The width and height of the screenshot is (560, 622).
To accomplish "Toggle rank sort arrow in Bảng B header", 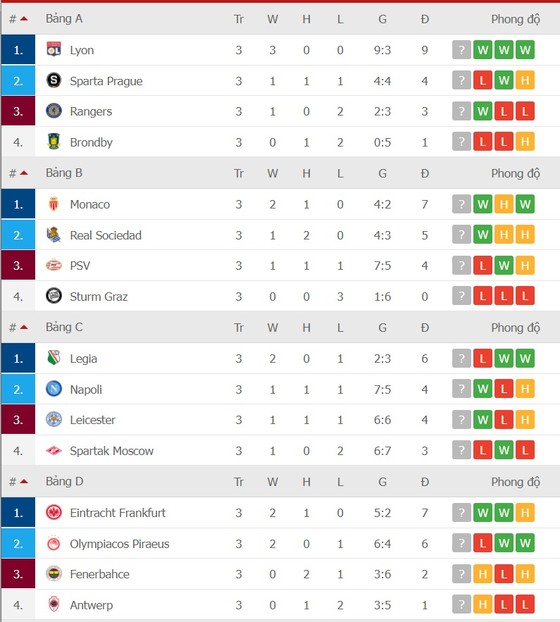I will 24,173.
